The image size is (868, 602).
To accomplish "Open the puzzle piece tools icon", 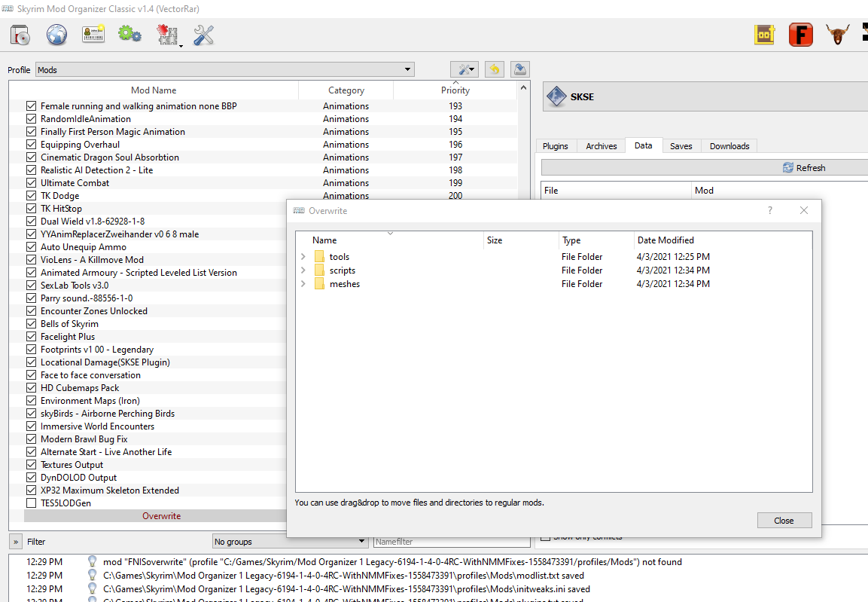I will pyautogui.click(x=166, y=35).
